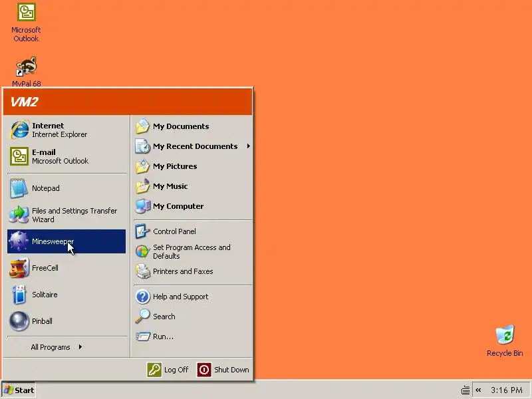This screenshot has width=532, height=399.
Task: Launch the Notepad icon
Action: [19, 188]
